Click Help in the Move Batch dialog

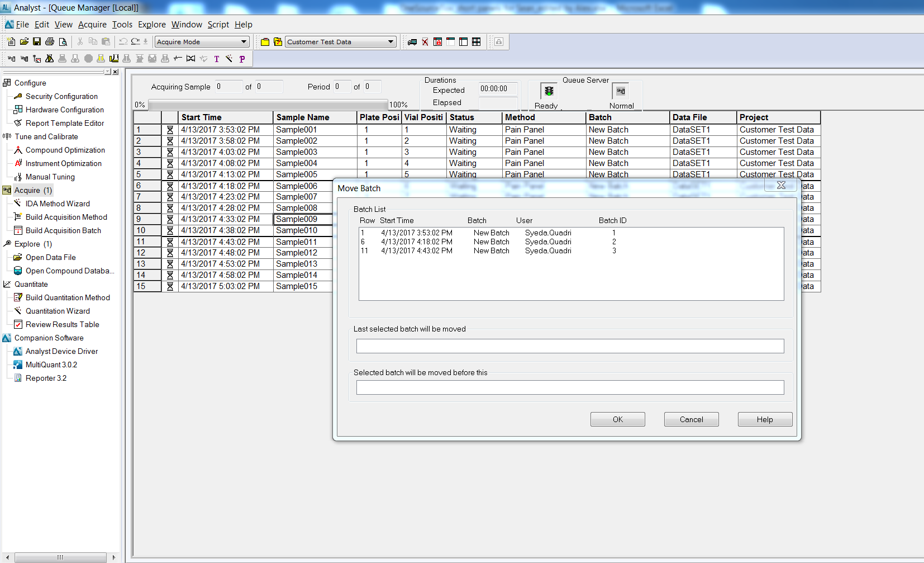point(765,419)
